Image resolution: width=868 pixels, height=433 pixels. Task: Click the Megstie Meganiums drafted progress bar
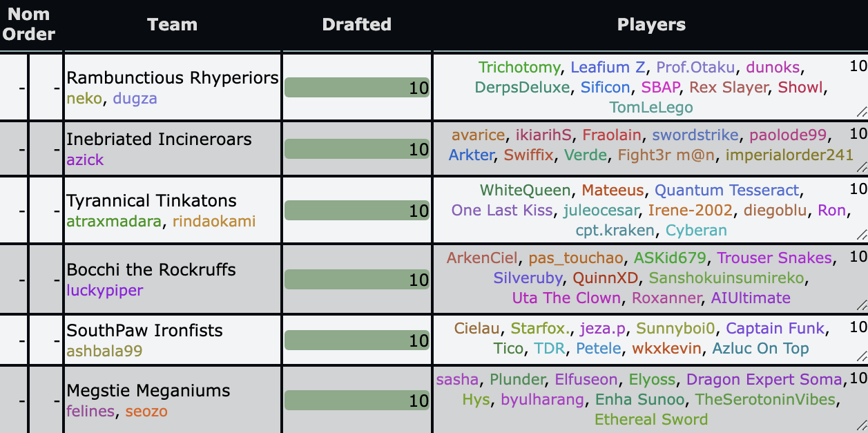click(x=357, y=401)
